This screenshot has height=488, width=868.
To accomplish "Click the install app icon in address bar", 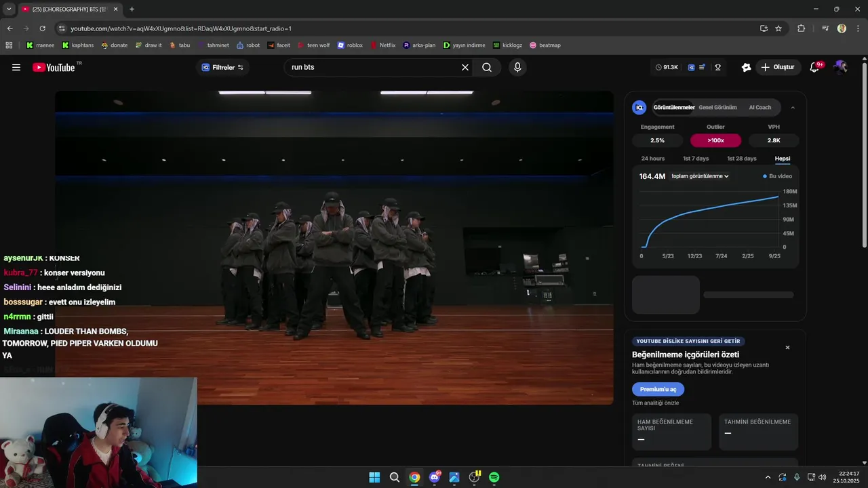I will click(x=764, y=28).
